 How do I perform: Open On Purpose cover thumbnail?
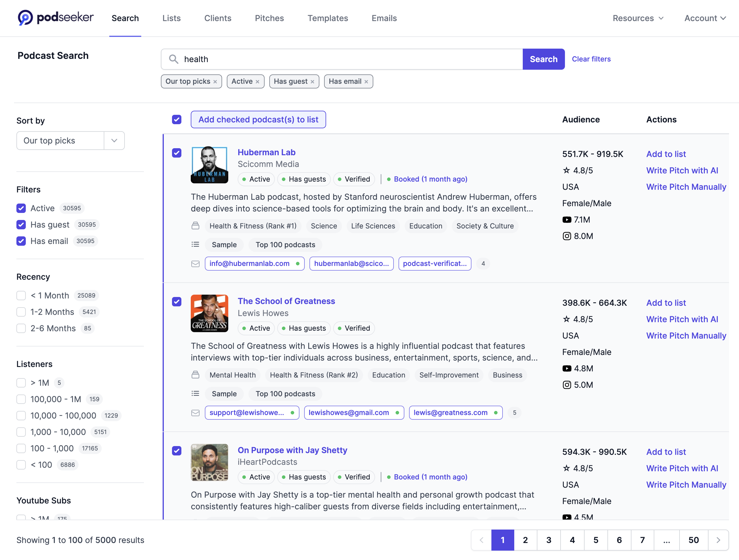(x=210, y=462)
